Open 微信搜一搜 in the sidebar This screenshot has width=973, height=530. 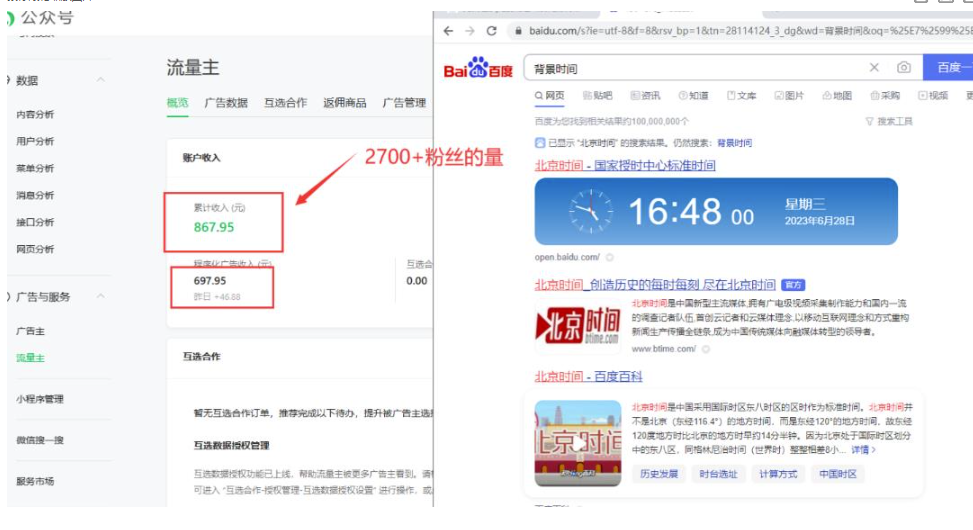click(40, 440)
